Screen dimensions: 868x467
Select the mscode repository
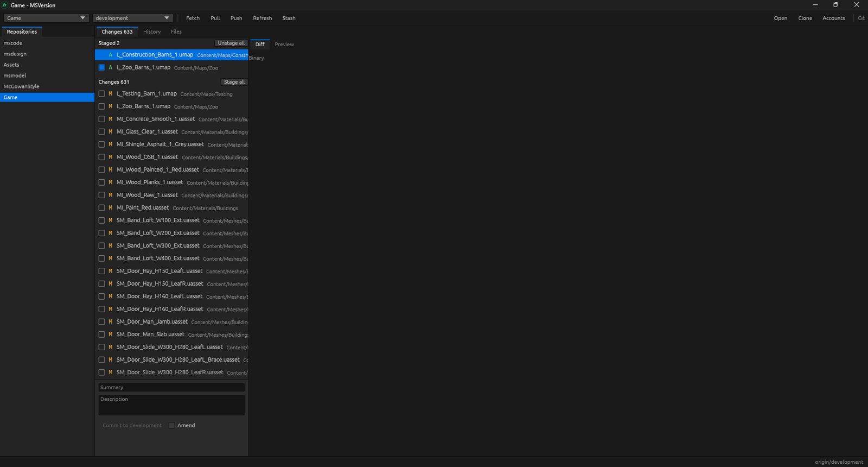point(47,43)
